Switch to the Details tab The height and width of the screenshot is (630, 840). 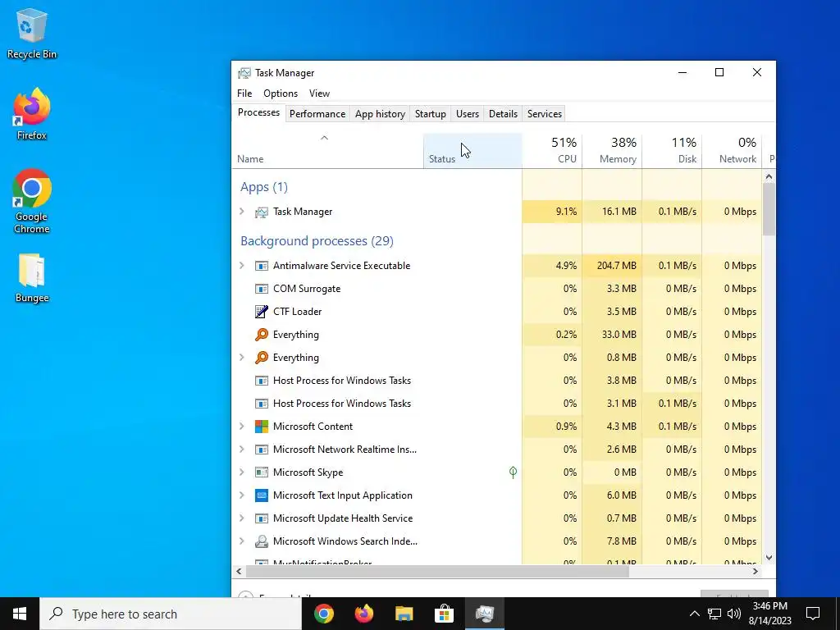tap(503, 113)
